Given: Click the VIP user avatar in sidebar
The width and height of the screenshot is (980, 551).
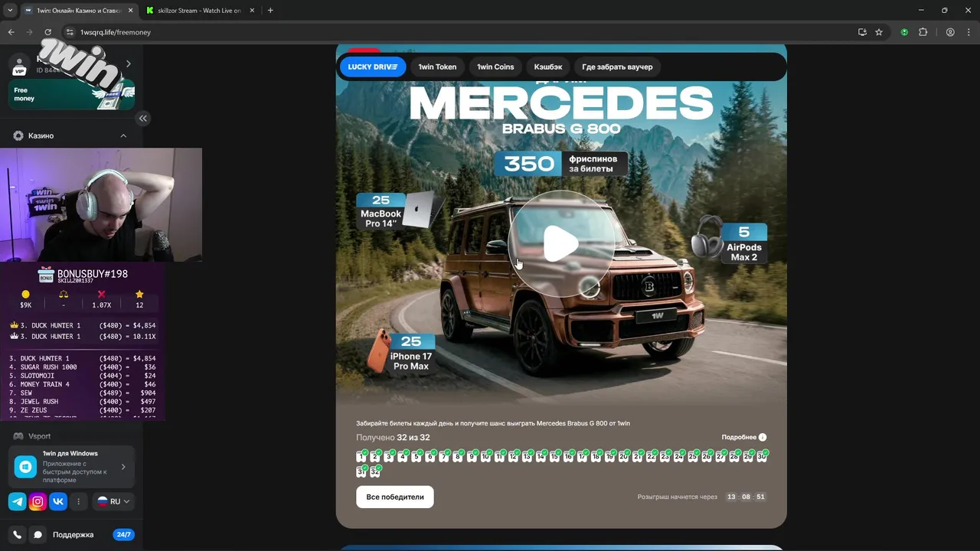Looking at the screenshot, I should click(x=19, y=66).
